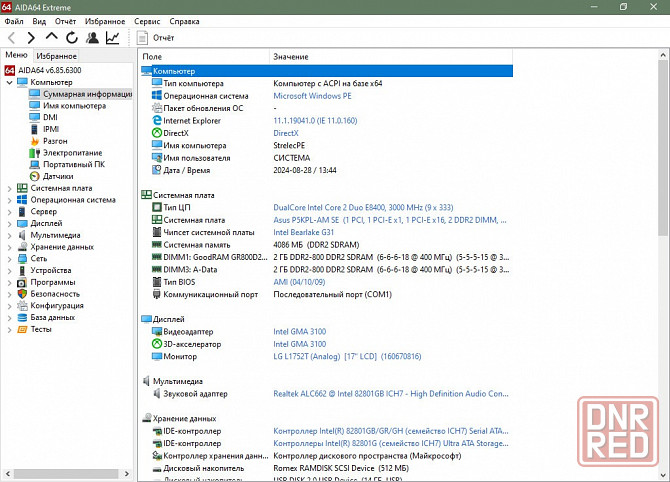Switch to the Избранное sidebar tab
Viewport: 670px width, 482px height.
56,56
